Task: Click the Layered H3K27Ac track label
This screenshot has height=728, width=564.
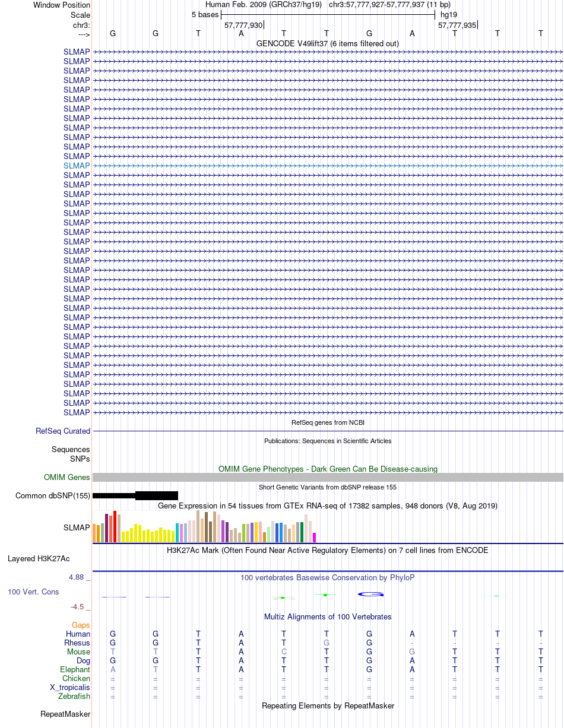Action: [x=39, y=558]
